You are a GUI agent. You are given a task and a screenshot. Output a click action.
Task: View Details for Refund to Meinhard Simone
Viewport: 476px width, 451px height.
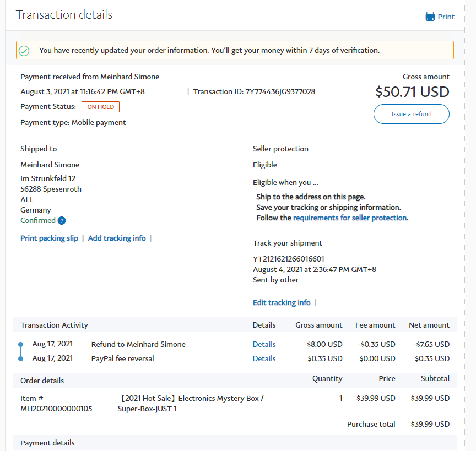pyautogui.click(x=264, y=345)
